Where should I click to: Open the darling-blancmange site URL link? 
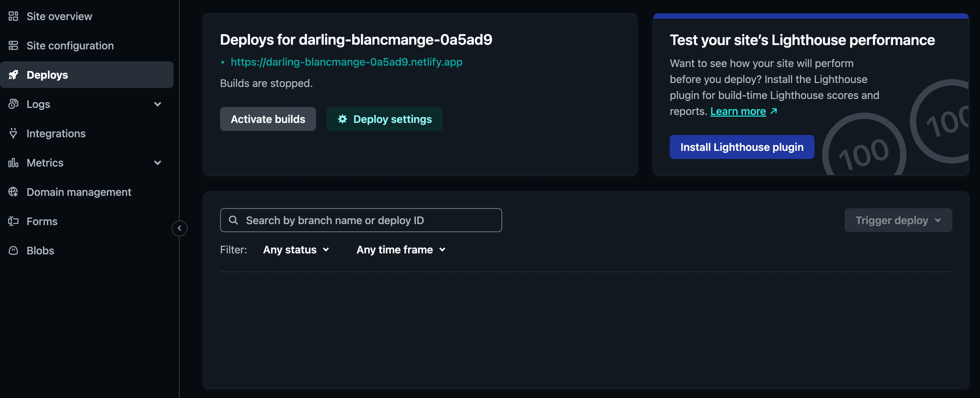[x=347, y=62]
